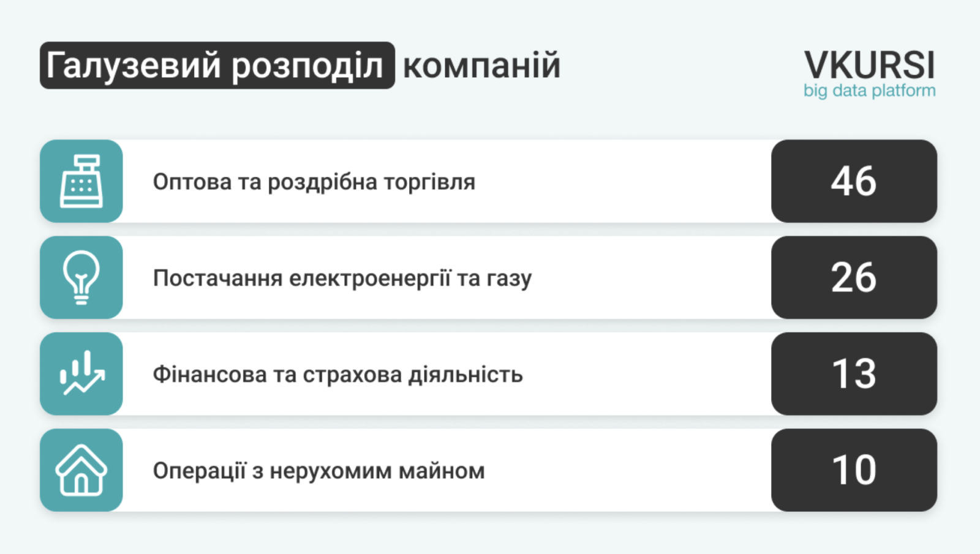Select 'Операції з нерухомим майном' row
This screenshot has width=980, height=554.
tap(488, 470)
